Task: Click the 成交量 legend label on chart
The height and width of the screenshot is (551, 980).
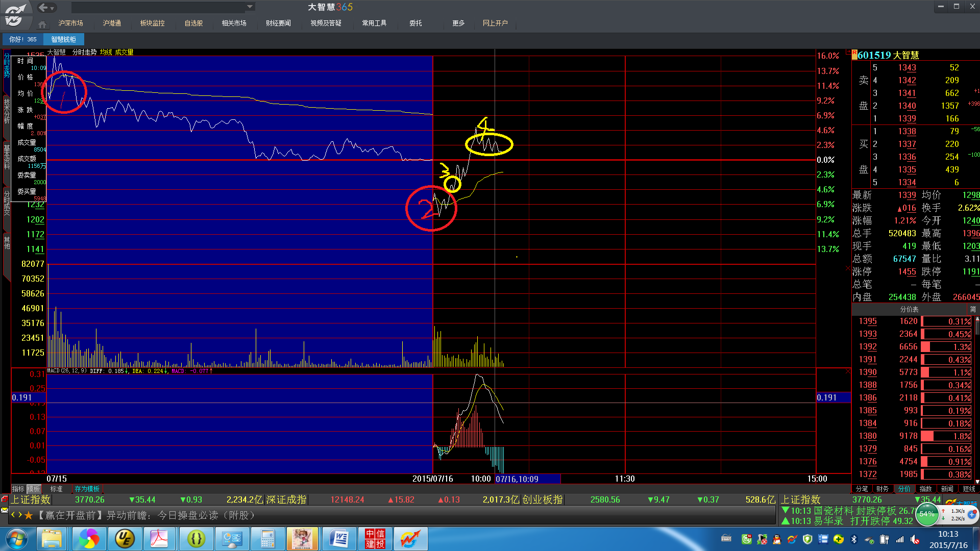Action: coord(124,52)
